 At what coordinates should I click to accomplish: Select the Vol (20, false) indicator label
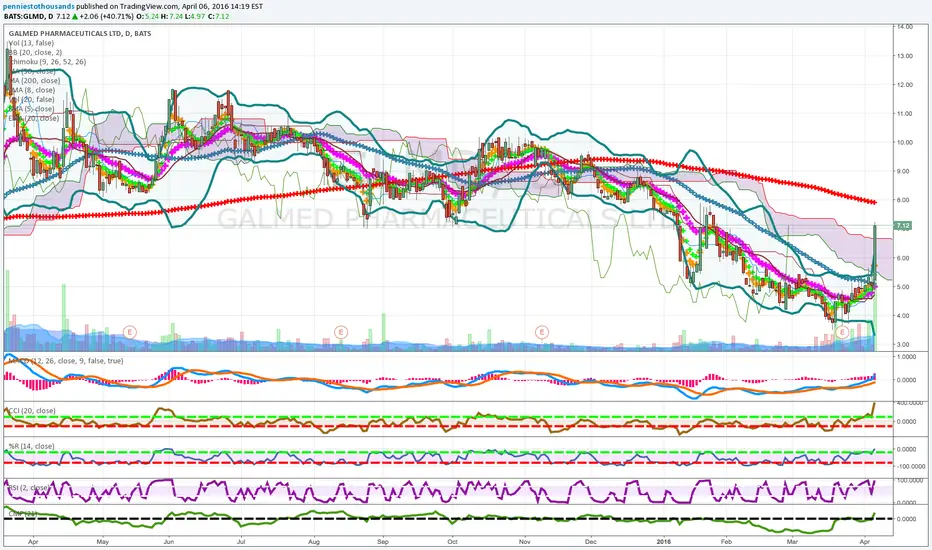[32, 100]
